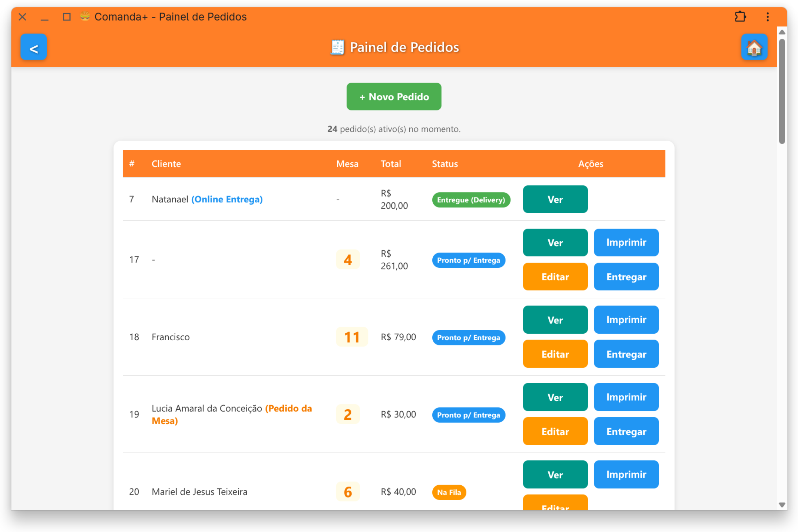The height and width of the screenshot is (532, 798).
Task: Click the Entregue (Delivery) status badge
Action: [471, 200]
